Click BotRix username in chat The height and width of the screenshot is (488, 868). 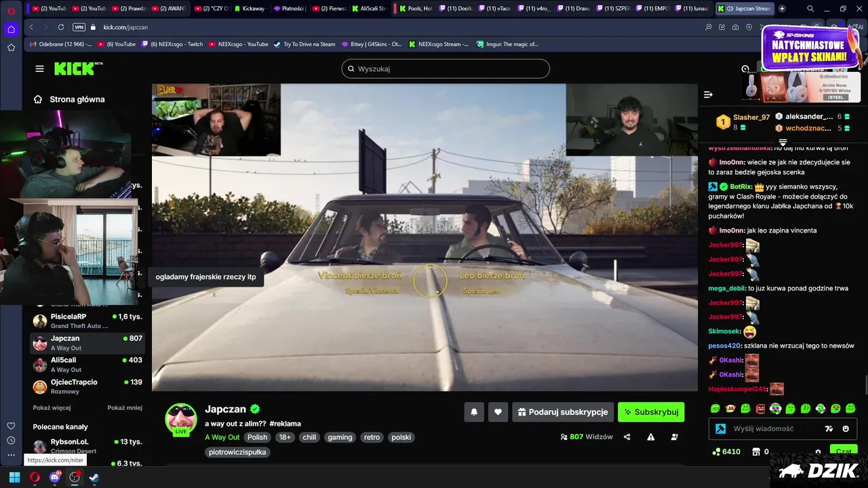pyautogui.click(x=741, y=186)
